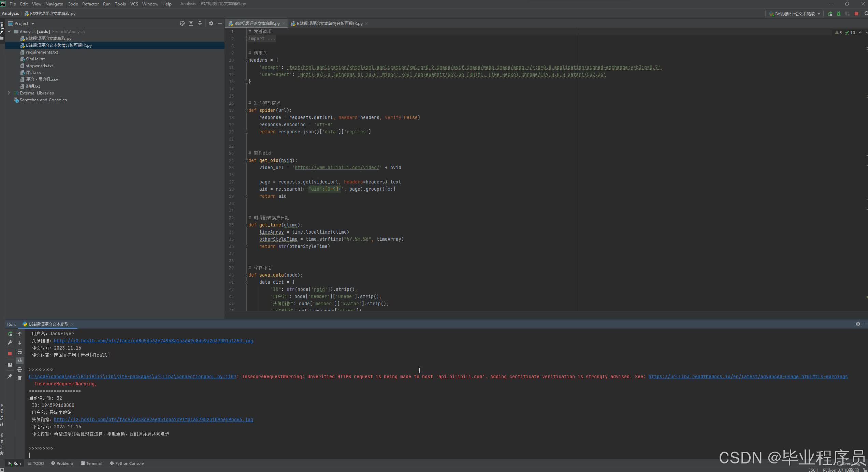
Task: Switch to B站视频评论文本舆情分析可视化.py editor tab
Action: 329,24
